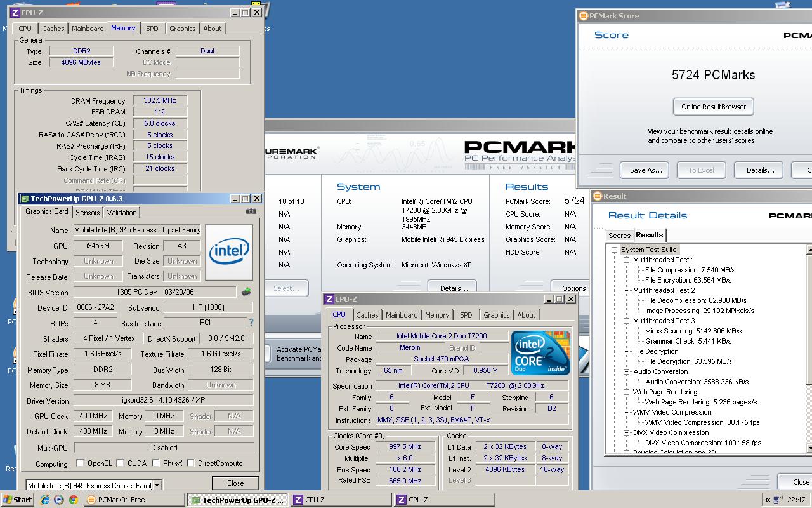Open the Validation tab in GPU-Z
Image resolution: width=812 pixels, height=508 pixels.
pyautogui.click(x=122, y=213)
